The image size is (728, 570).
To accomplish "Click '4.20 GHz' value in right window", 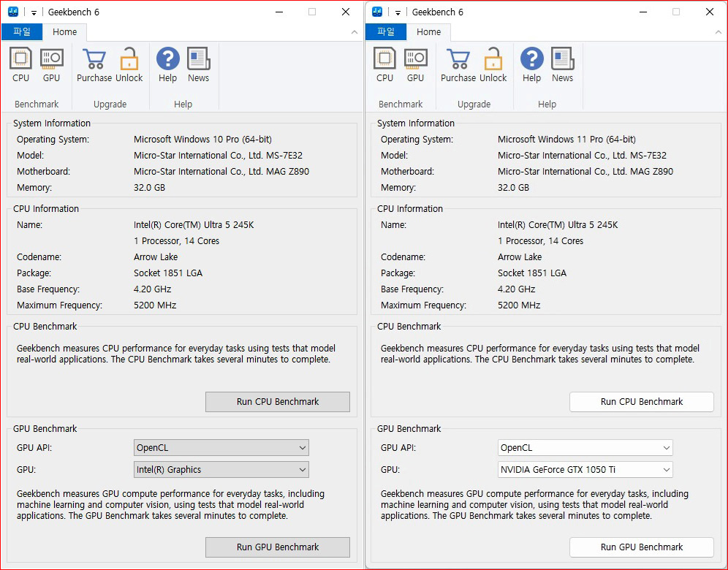I will pos(516,289).
